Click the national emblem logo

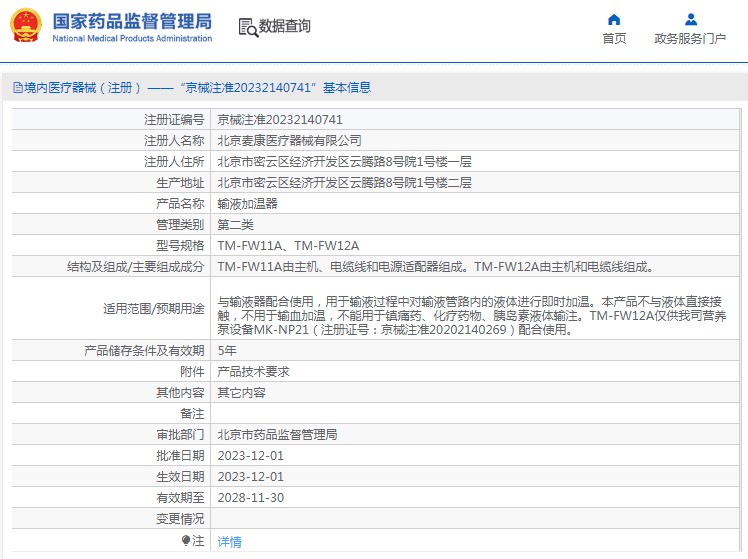(x=25, y=26)
